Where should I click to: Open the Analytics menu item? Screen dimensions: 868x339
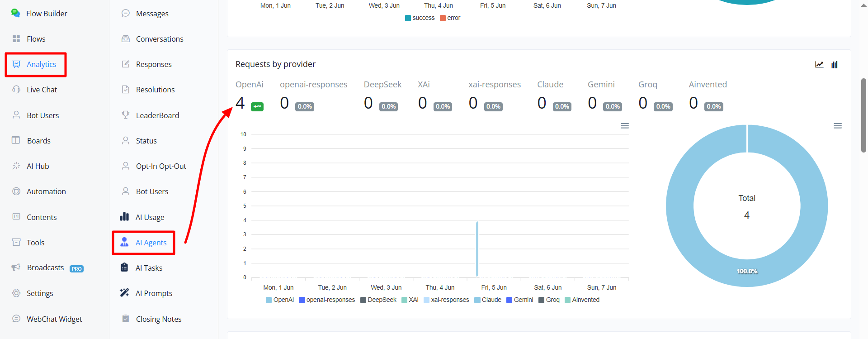(x=36, y=64)
